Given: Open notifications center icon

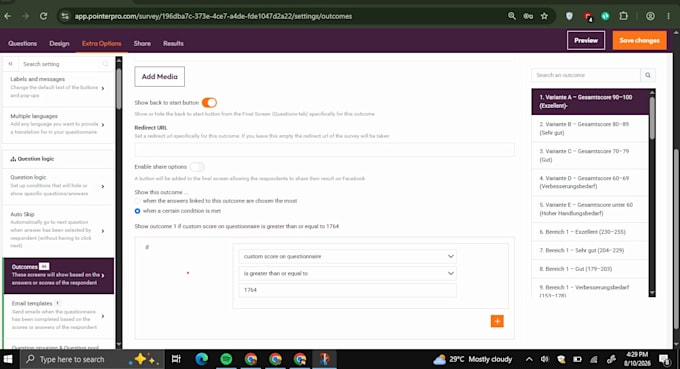Looking at the screenshot, I should point(664,359).
